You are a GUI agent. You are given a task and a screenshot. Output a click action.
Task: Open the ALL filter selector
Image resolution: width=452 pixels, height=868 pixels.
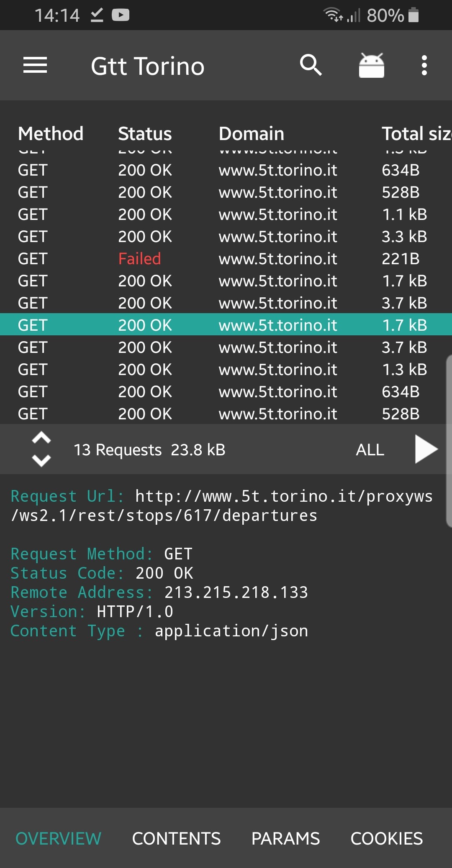[370, 450]
